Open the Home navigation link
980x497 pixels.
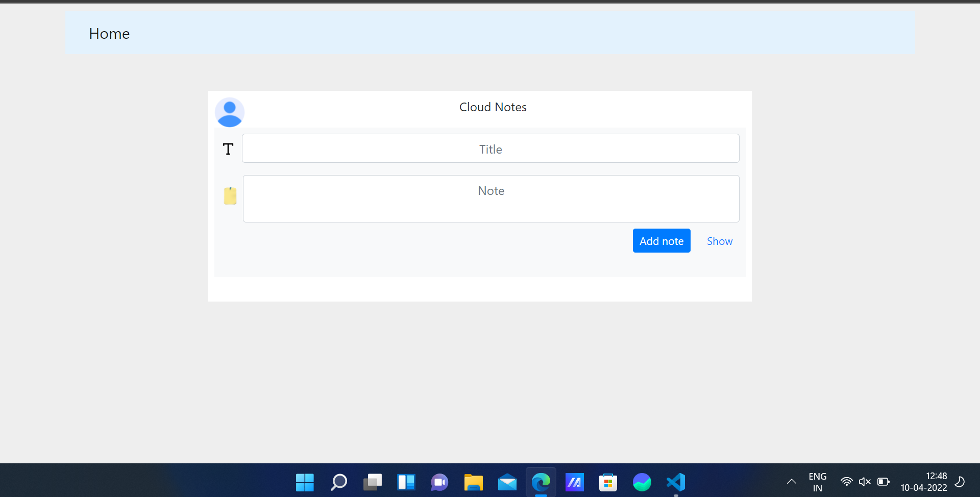pyautogui.click(x=109, y=34)
